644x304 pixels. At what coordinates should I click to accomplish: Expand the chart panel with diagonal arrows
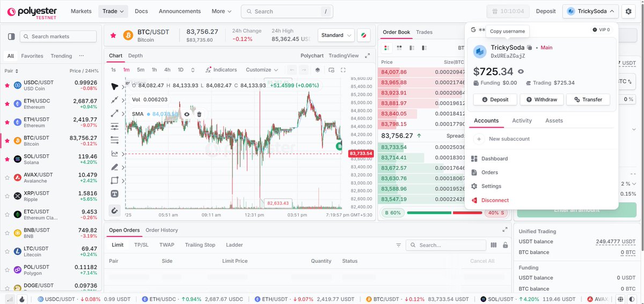tap(367, 56)
